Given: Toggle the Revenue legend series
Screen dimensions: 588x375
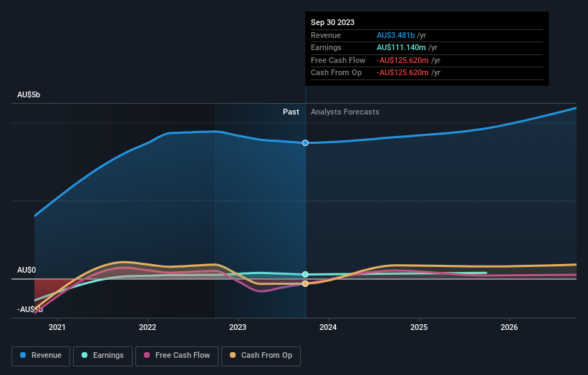Looking at the screenshot, I should click(x=41, y=356).
